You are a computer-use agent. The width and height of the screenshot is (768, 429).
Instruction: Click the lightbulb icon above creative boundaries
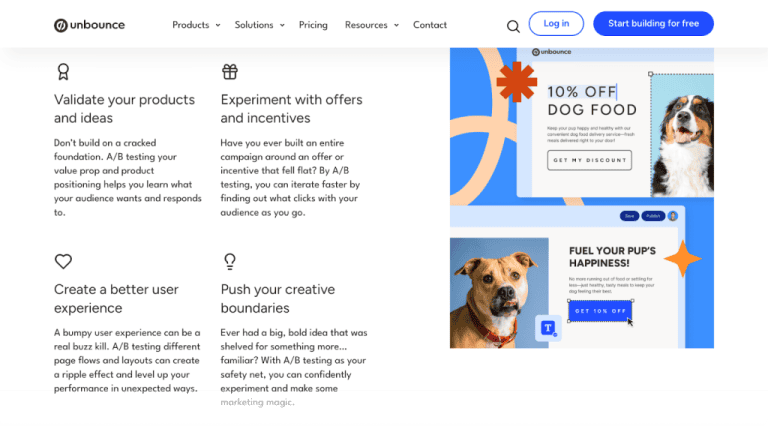(230, 262)
